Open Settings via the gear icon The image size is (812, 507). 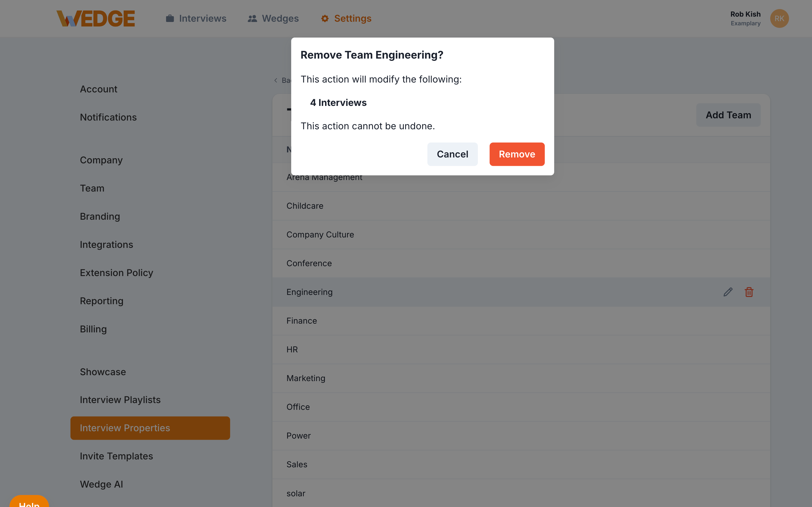click(346, 18)
